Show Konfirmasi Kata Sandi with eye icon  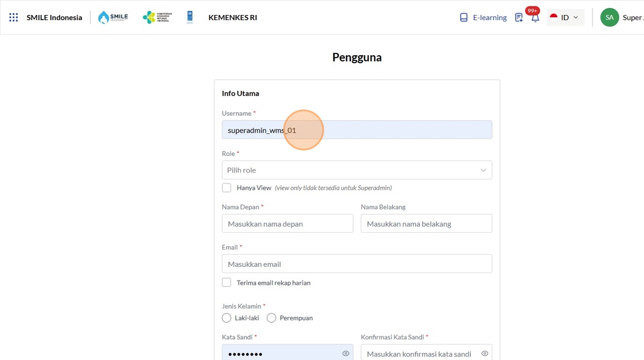pyautogui.click(x=485, y=354)
